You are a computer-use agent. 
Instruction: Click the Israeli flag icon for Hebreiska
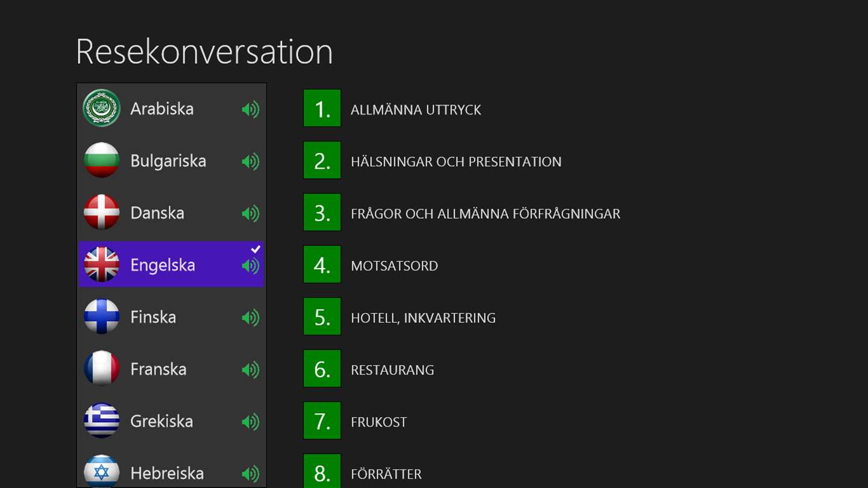click(x=101, y=471)
